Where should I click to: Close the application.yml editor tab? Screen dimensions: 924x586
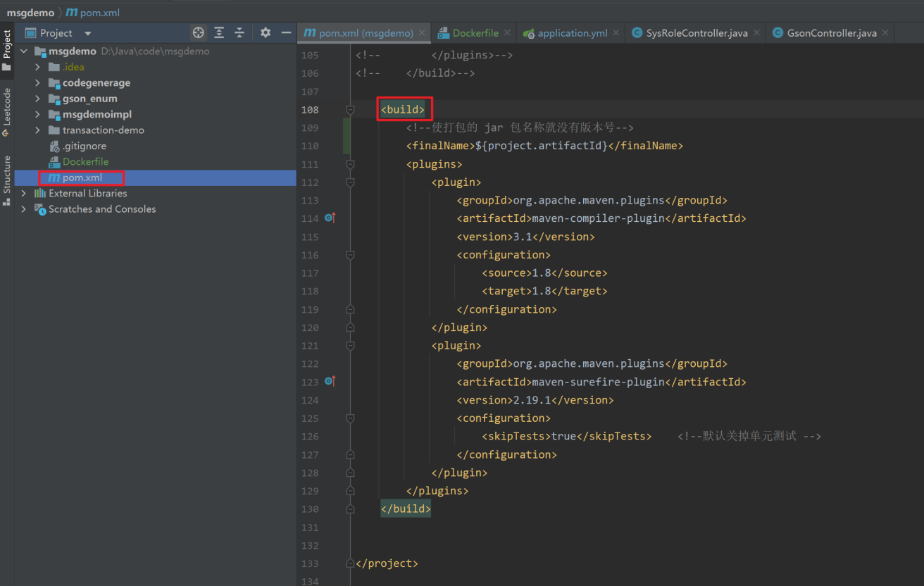click(x=616, y=33)
